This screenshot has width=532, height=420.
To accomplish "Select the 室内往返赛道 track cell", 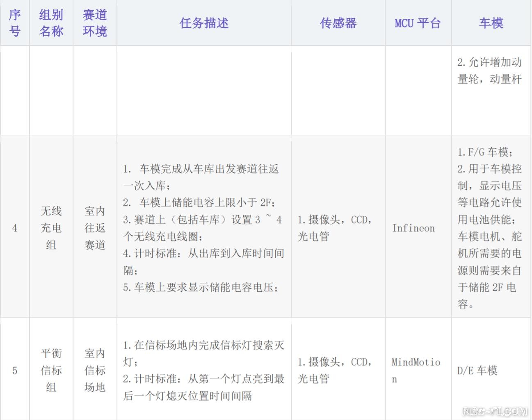I will pos(95,228).
